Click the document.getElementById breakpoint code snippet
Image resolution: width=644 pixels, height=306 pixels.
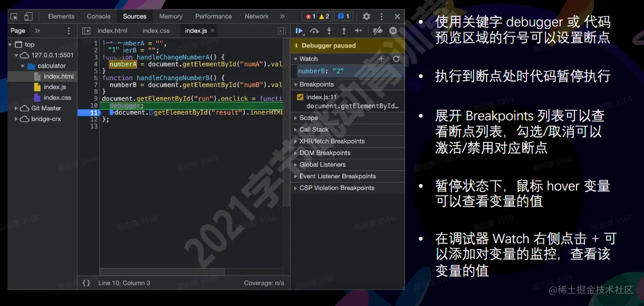point(352,106)
